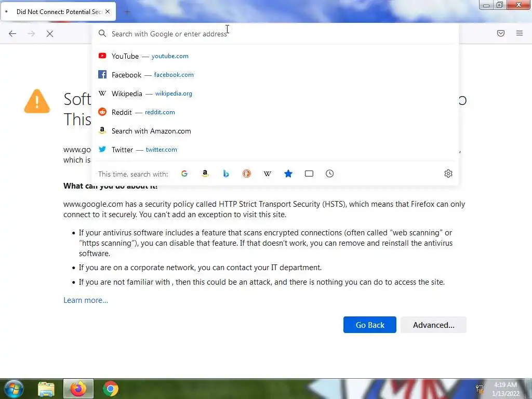Click the 'What can you do about it?' heading

pos(111,186)
